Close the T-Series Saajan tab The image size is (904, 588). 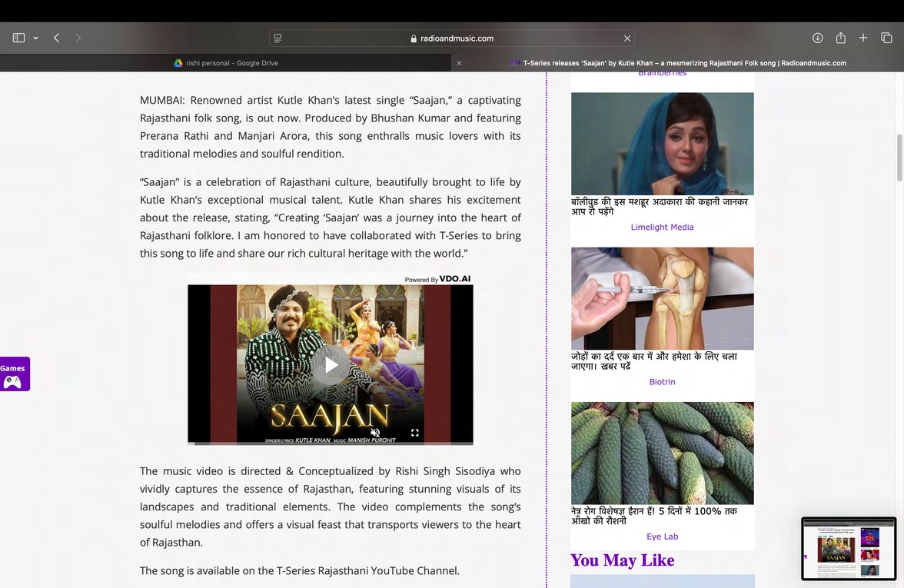coord(459,63)
